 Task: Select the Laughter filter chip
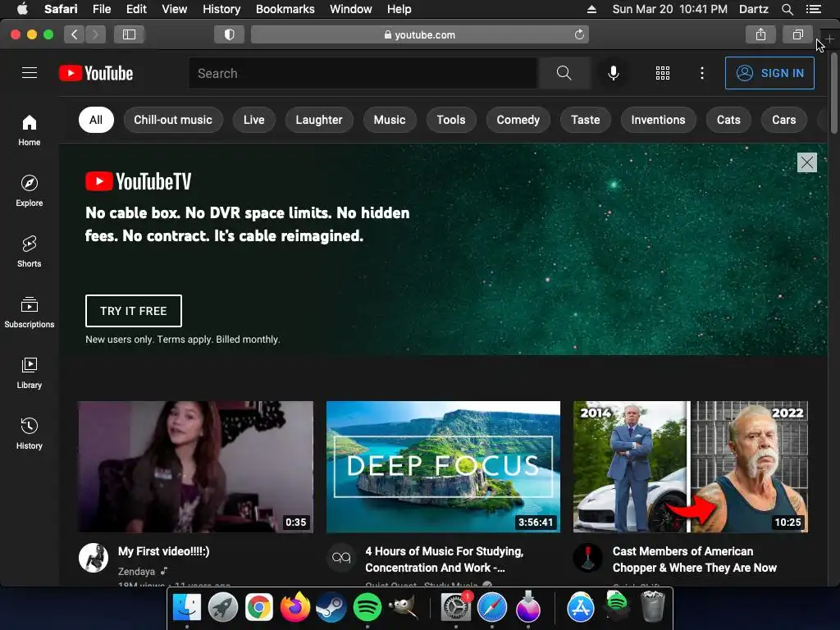pyautogui.click(x=319, y=120)
